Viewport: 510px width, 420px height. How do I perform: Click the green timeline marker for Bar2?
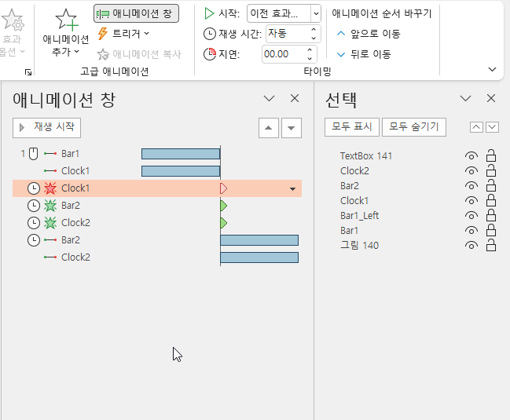pos(223,206)
